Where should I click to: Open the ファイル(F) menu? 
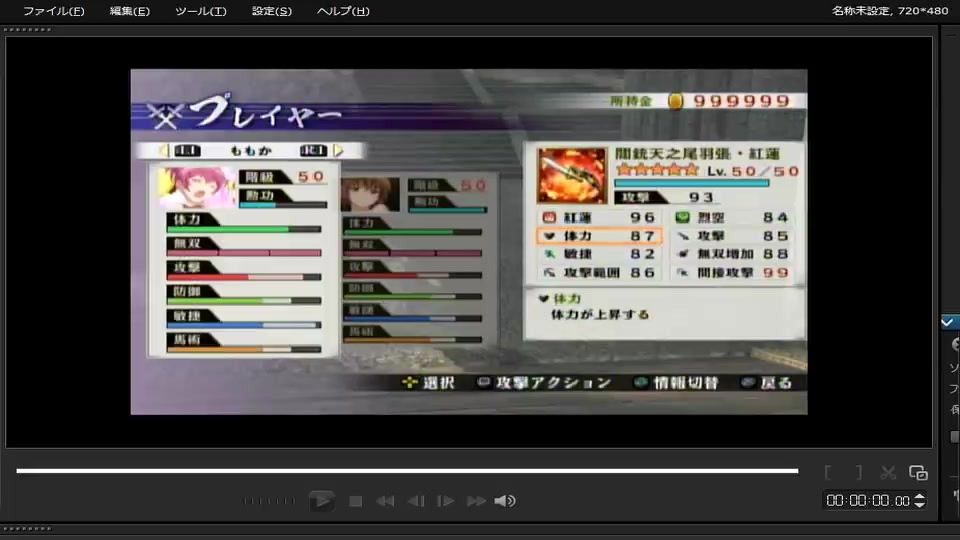pyautogui.click(x=53, y=11)
